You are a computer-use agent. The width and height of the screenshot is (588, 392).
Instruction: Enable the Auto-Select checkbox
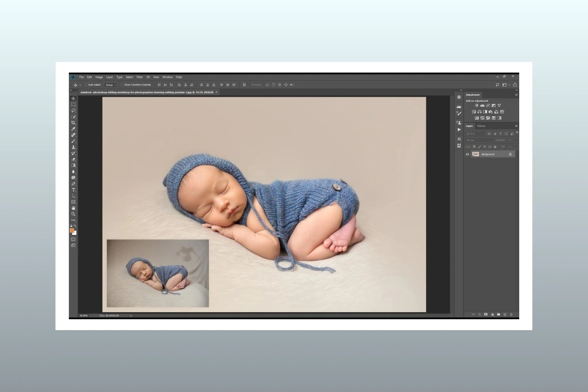point(86,85)
